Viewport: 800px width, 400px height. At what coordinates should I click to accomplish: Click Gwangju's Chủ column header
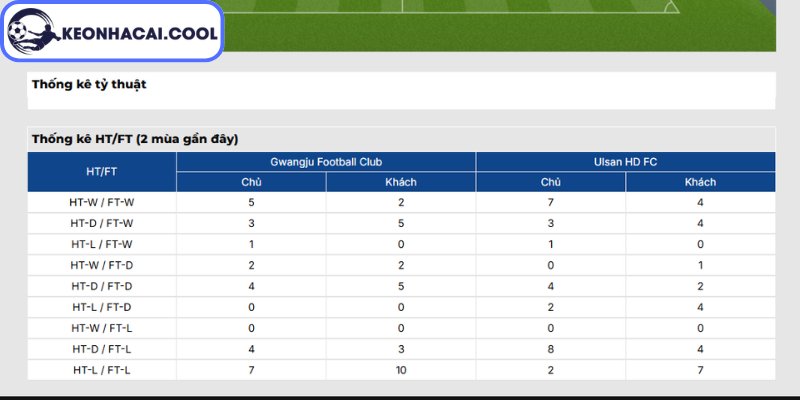pos(252,182)
